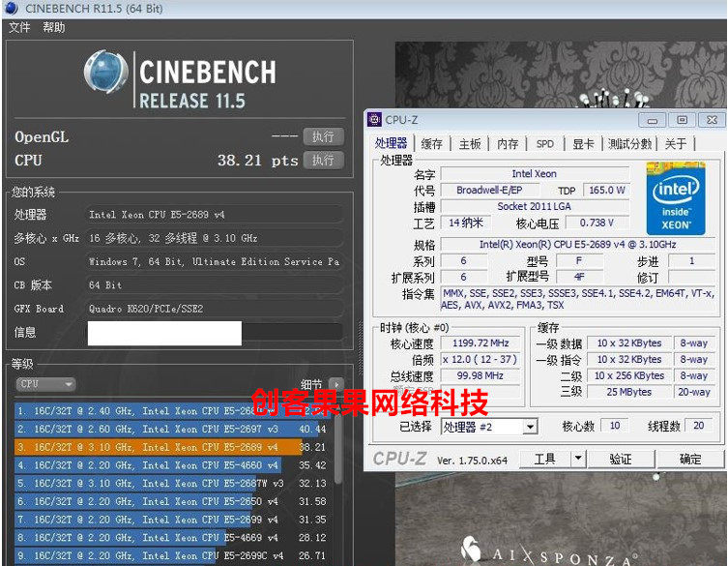This screenshot has height=566, width=728.
Task: Click the CB 版本 value 64 Bit
Action: click(215, 284)
